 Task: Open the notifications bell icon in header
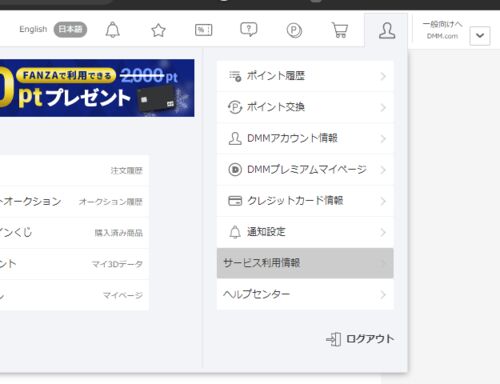tap(112, 30)
